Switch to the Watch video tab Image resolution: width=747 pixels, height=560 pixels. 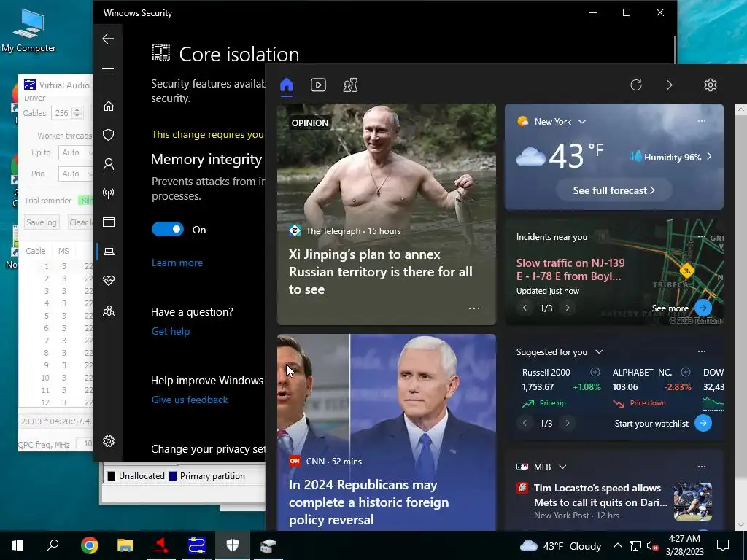pyautogui.click(x=318, y=85)
